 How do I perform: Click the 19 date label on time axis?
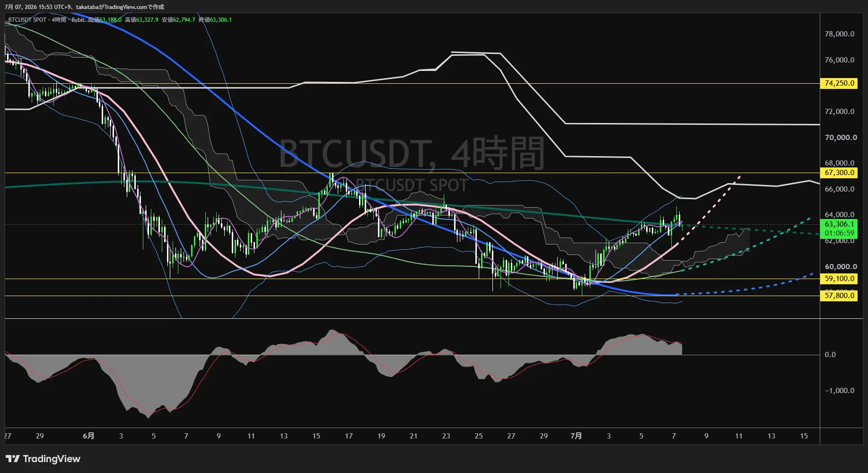point(381,436)
